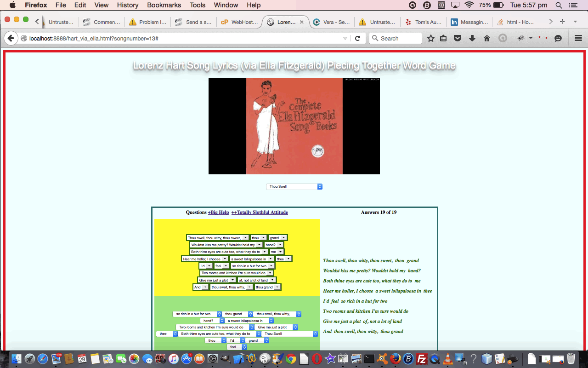Switch to the 'Vera - Se...' tab
The image size is (588, 368).
click(331, 22)
